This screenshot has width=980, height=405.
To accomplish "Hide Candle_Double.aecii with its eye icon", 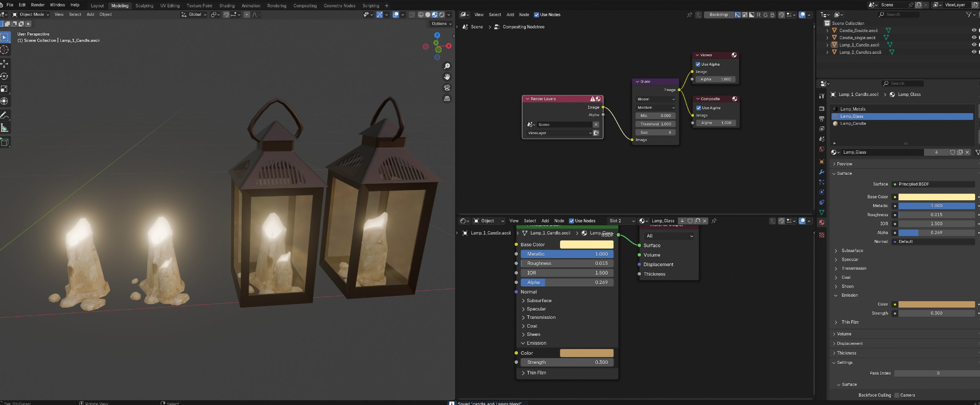I will click(974, 30).
